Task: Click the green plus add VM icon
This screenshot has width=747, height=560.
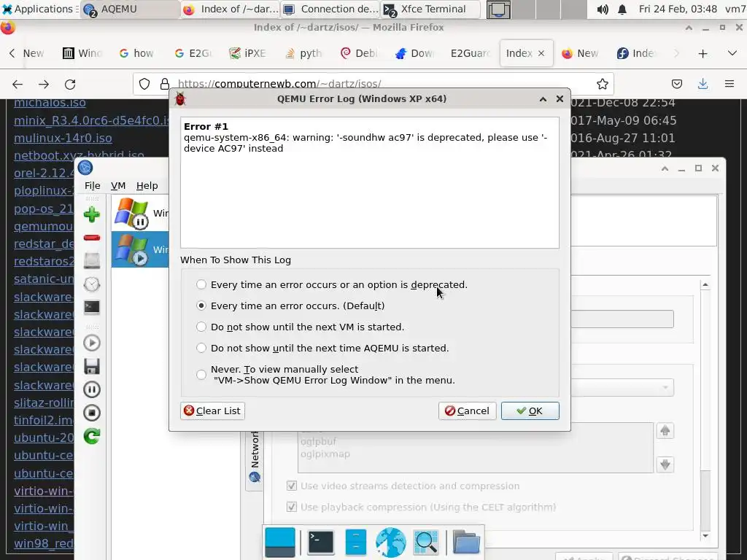Action: (x=91, y=215)
